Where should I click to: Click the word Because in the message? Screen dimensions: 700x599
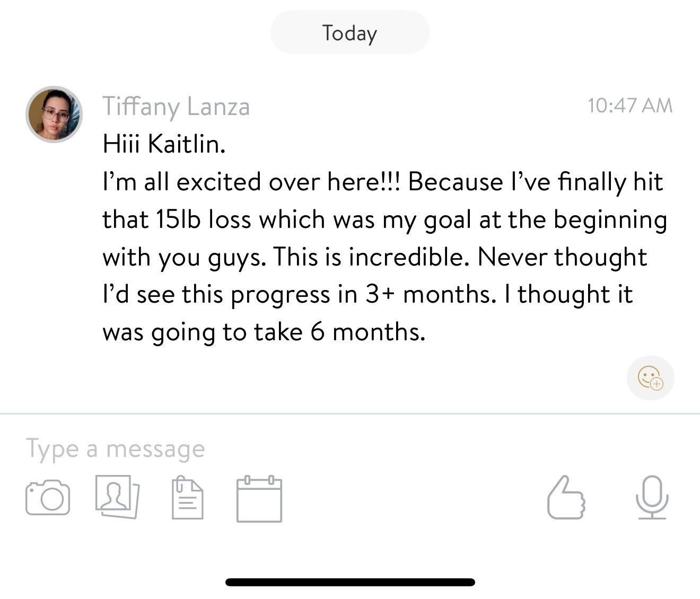(x=455, y=182)
